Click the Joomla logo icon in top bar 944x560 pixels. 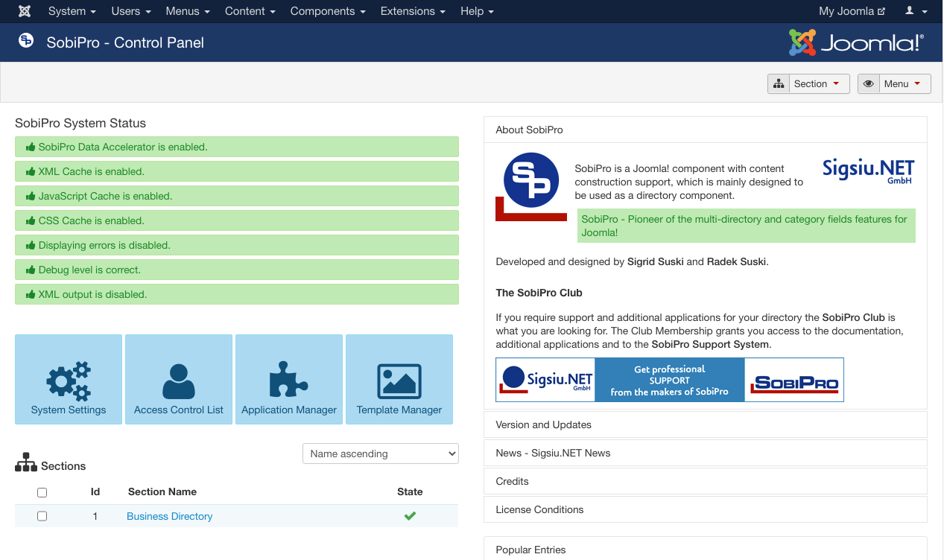(25, 11)
